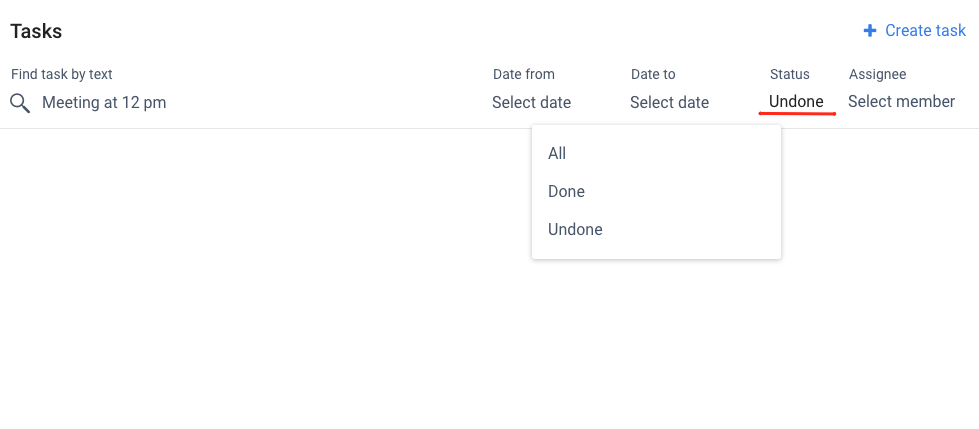Collapse the Status dropdown showing Undone

click(796, 101)
